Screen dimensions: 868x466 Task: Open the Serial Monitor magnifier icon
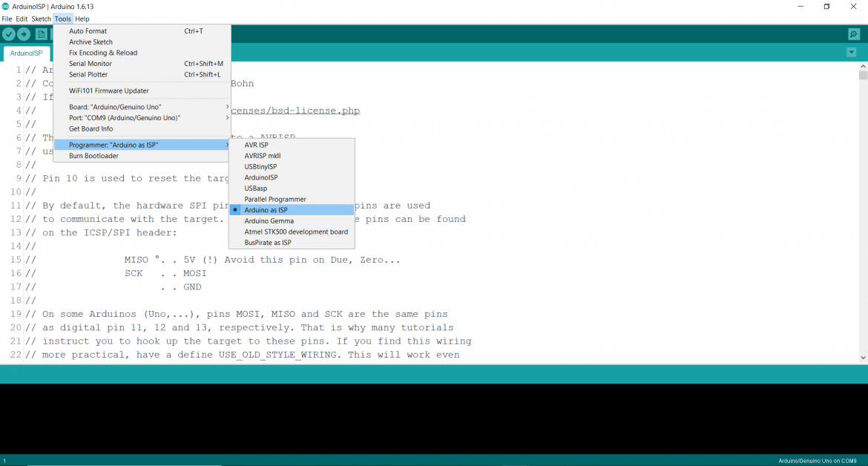[x=855, y=33]
